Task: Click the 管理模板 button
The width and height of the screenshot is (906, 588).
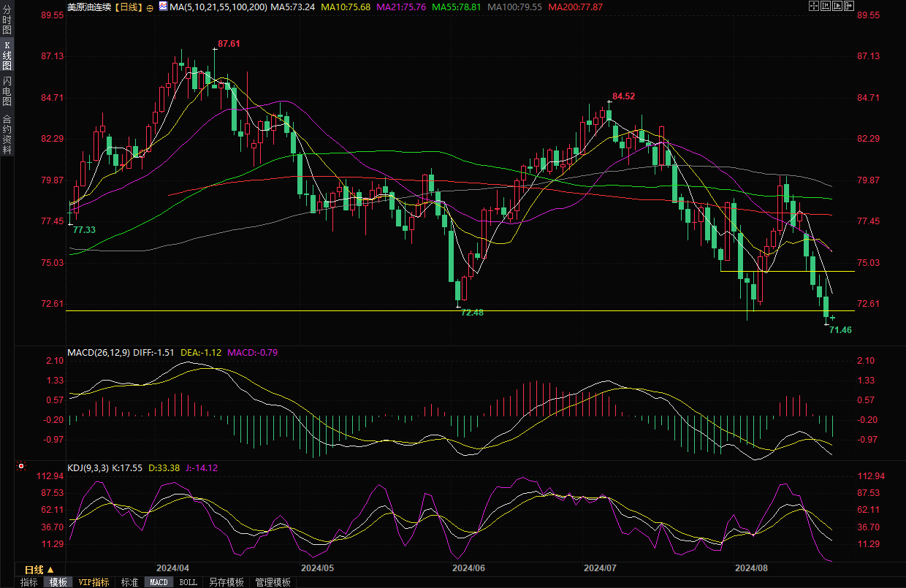Action: tap(273, 582)
